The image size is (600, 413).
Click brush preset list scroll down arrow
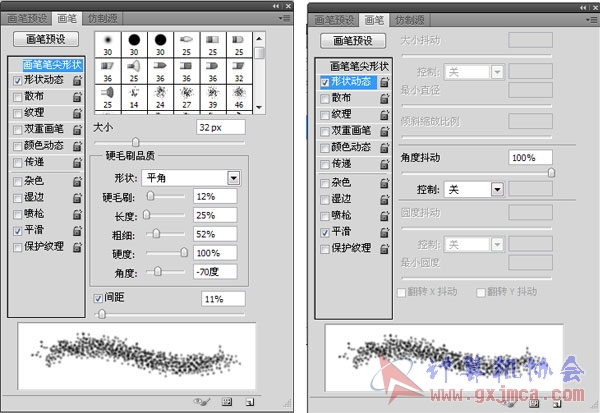pos(259,108)
